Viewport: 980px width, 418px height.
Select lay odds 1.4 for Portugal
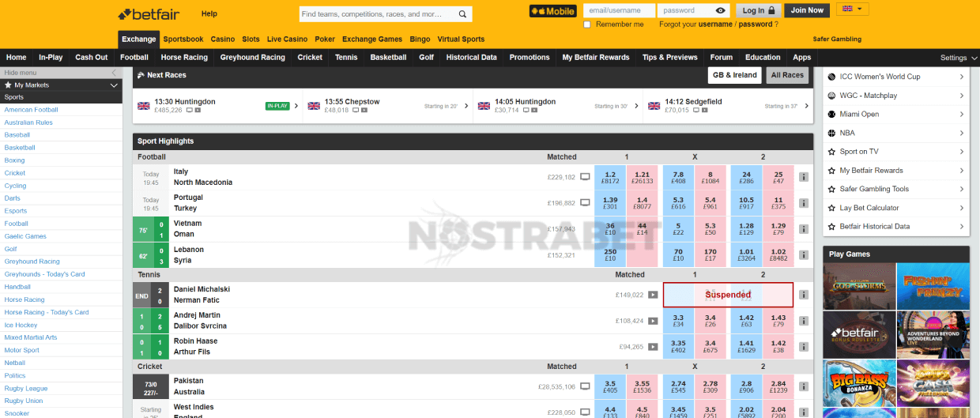tap(642, 204)
